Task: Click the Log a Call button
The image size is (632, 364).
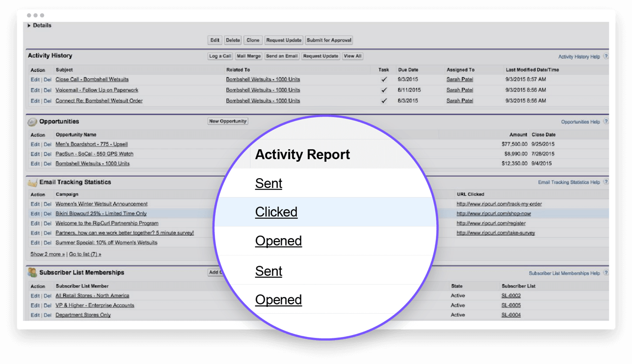Action: coord(220,56)
